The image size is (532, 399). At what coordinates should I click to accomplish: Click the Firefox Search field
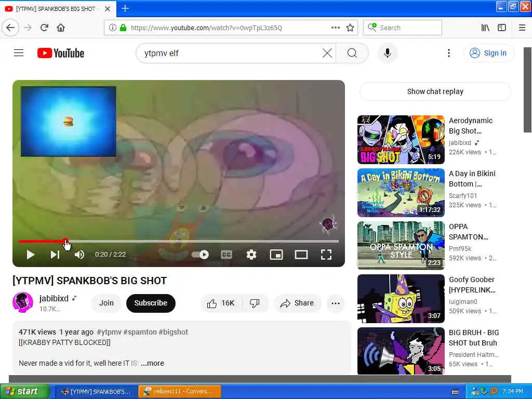click(403, 28)
